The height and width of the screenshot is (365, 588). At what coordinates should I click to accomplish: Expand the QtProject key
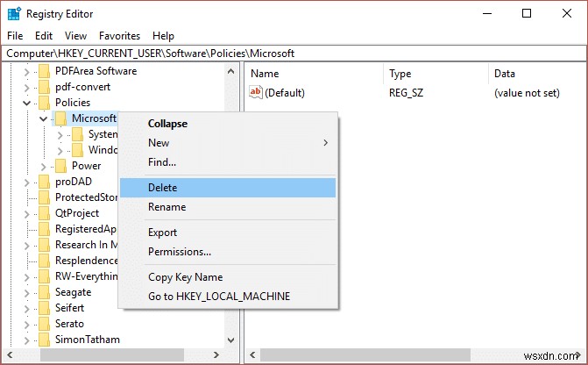26,214
